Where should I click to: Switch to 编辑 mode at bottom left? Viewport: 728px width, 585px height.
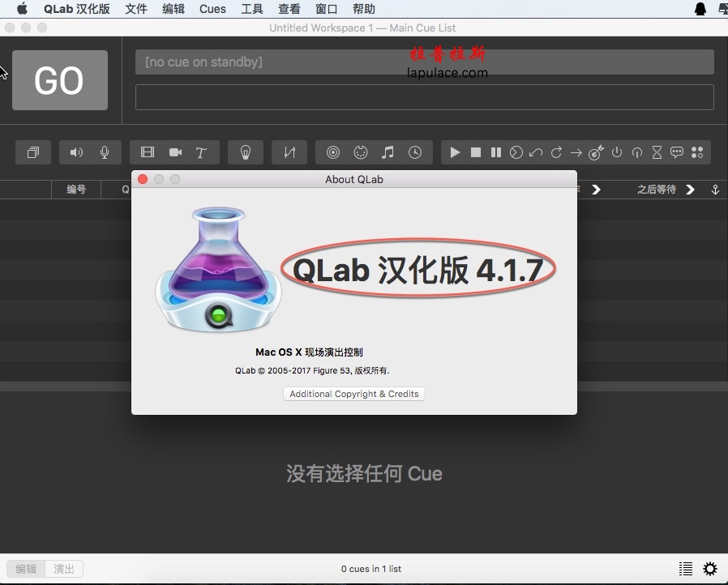[x=26, y=569]
